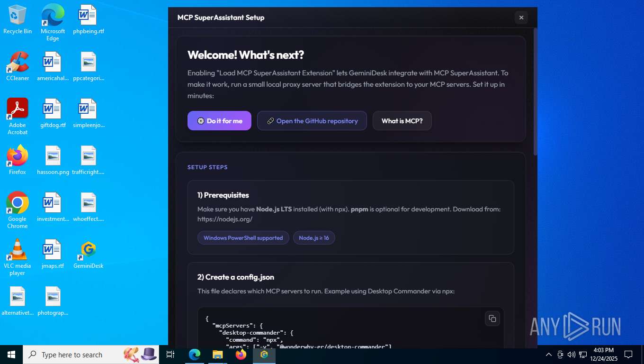The height and width of the screenshot is (364, 644).
Task: Open the Windows Start menu
Action: [11, 355]
